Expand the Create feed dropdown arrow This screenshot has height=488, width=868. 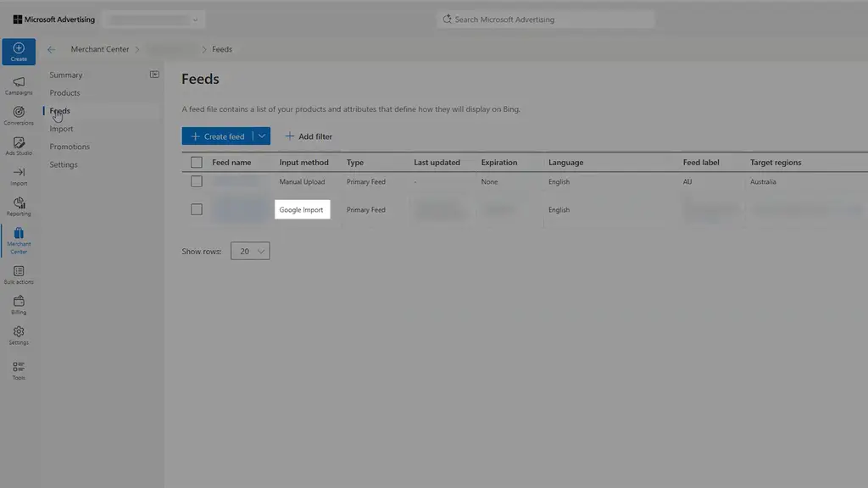pyautogui.click(x=262, y=136)
